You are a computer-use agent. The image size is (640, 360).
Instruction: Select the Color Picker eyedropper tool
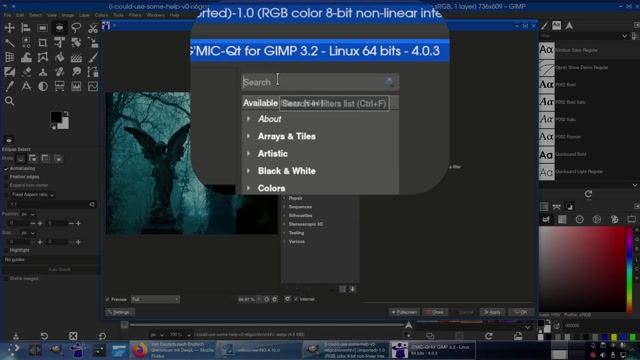9,87
